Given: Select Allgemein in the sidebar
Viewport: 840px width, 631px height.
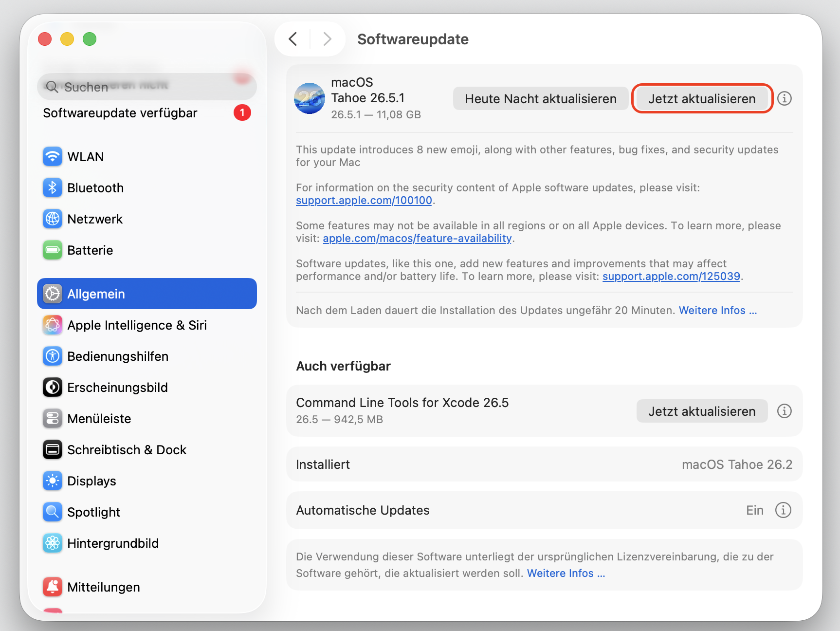Looking at the screenshot, I should (147, 294).
